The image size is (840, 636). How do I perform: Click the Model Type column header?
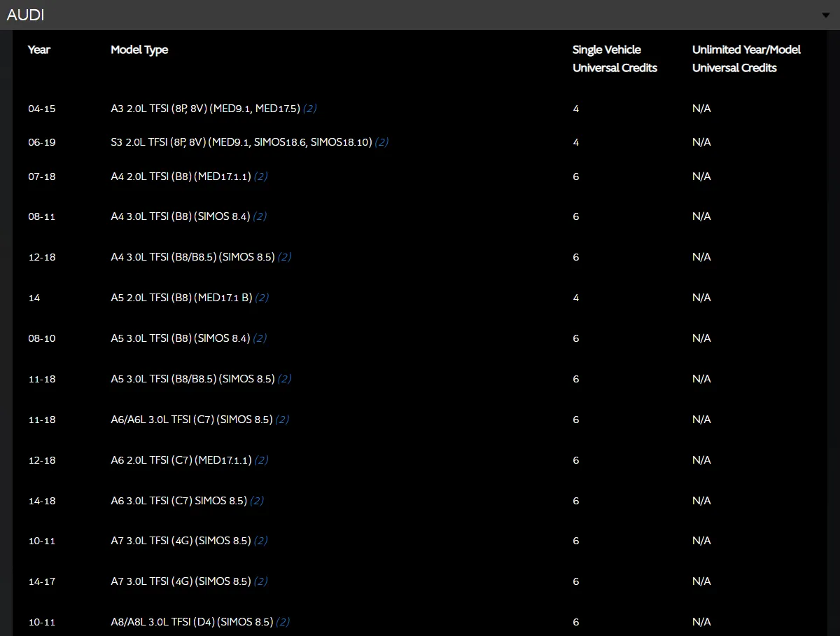click(x=139, y=50)
